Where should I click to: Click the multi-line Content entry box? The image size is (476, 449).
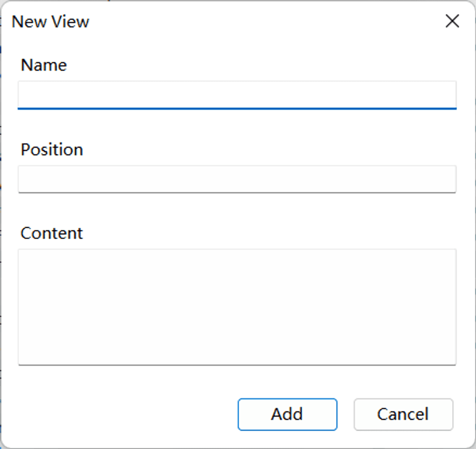(237, 307)
